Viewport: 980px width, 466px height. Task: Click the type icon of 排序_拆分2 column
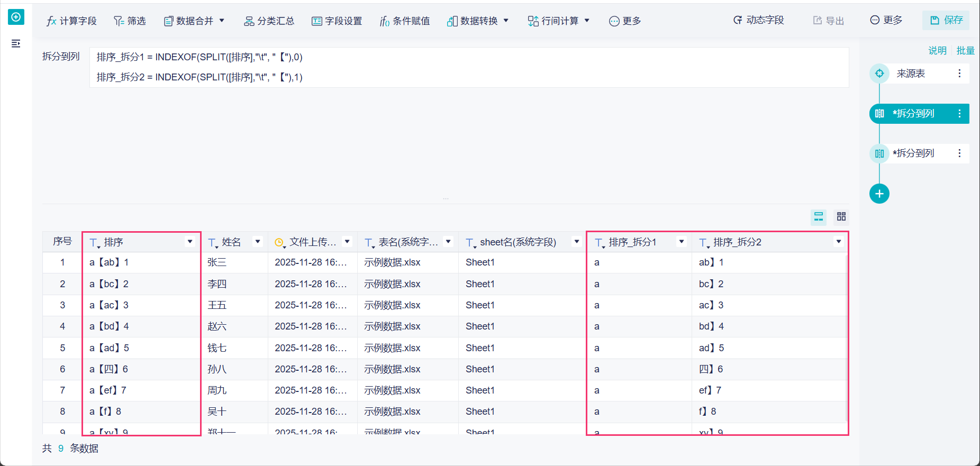pos(704,243)
